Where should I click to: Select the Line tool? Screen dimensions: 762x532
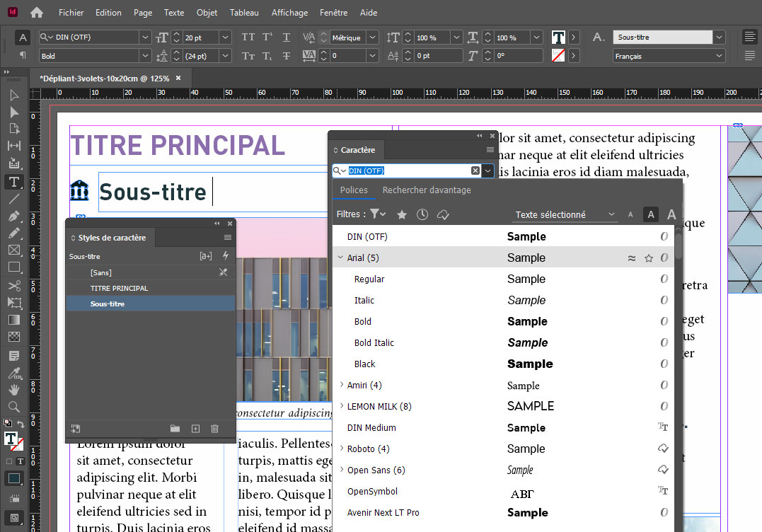coord(14,199)
